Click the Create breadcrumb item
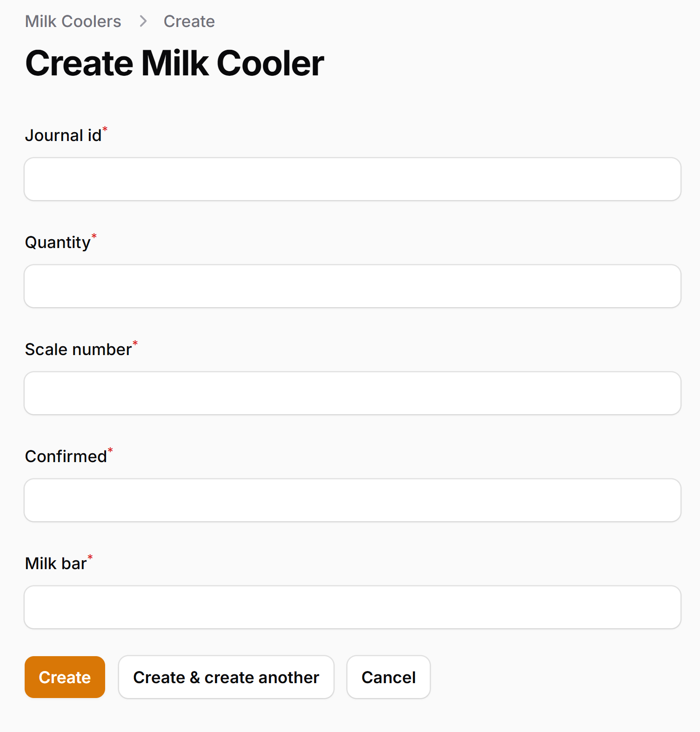Image resolution: width=700 pixels, height=732 pixels. coord(189,21)
